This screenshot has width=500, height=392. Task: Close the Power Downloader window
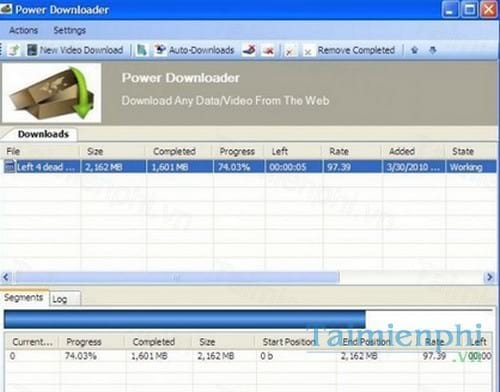tap(489, 9)
